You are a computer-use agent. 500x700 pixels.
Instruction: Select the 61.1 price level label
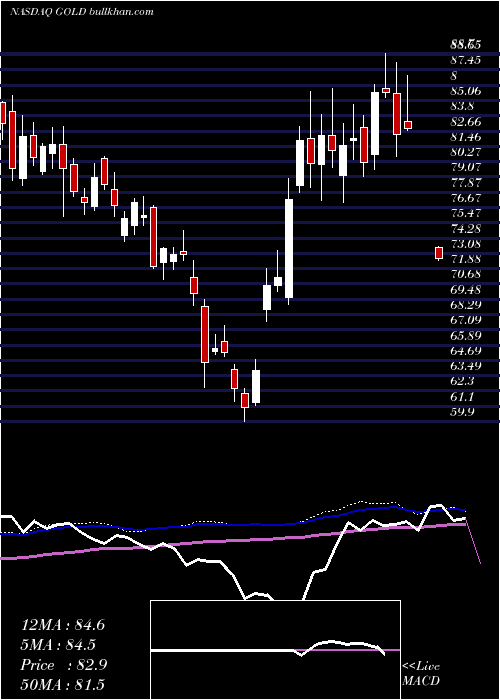tap(463, 396)
